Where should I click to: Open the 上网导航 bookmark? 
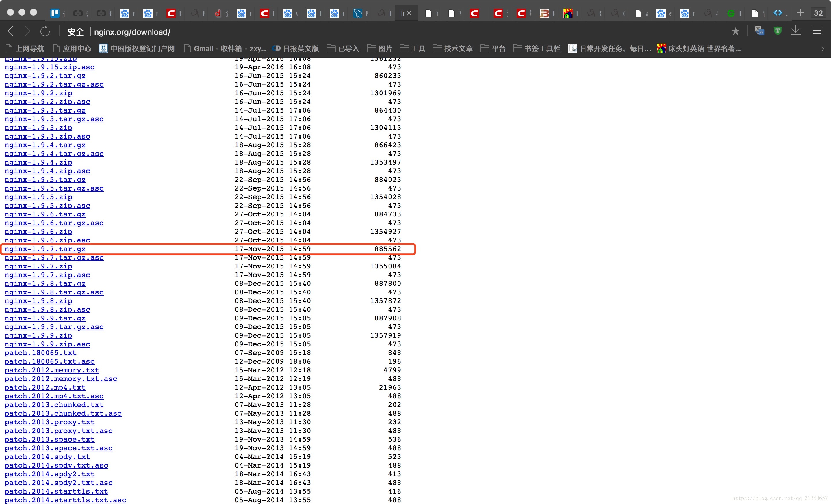[x=25, y=48]
